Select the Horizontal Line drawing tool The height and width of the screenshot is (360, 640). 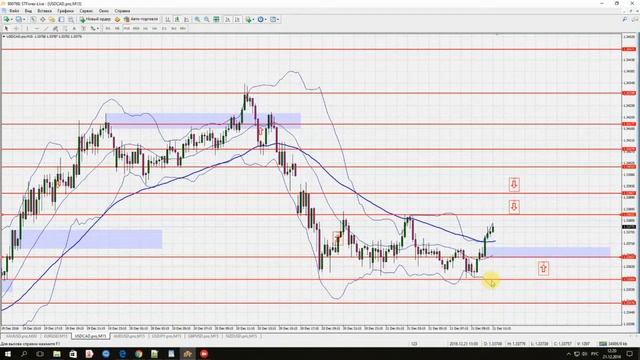pyautogui.click(x=37, y=28)
